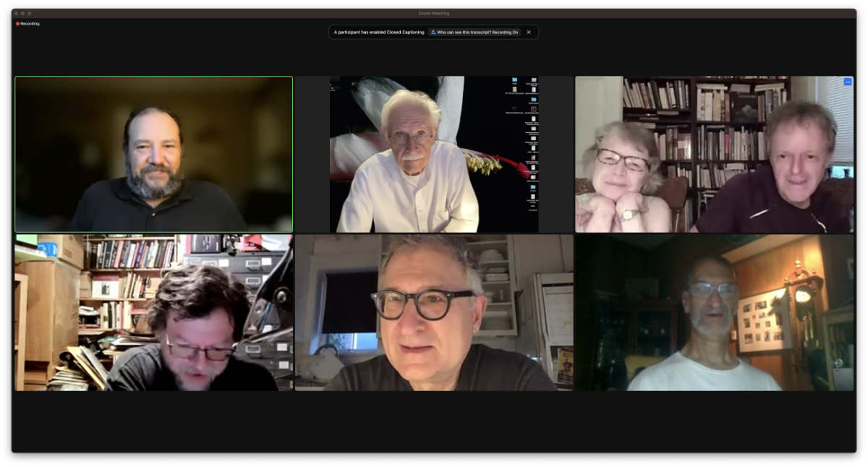Minimize the Zoom Meeting window

pos(23,13)
